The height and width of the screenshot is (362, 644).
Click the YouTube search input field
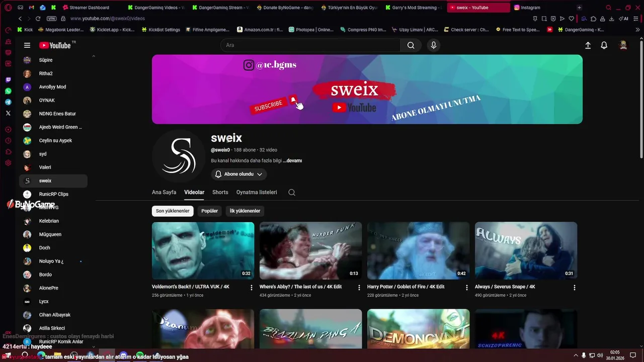[x=310, y=45]
